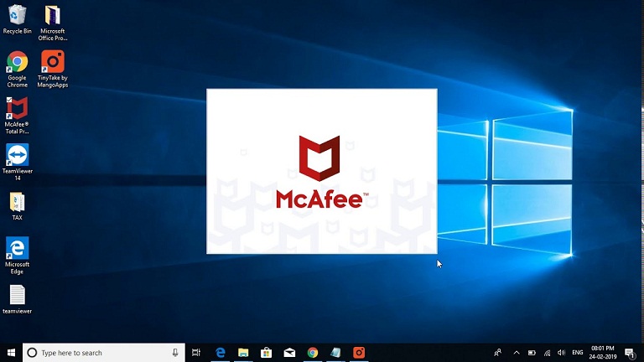Image resolution: width=644 pixels, height=362 pixels.
Task: Open TinyTake by MangoApps desktop shortcut
Action: point(53,69)
